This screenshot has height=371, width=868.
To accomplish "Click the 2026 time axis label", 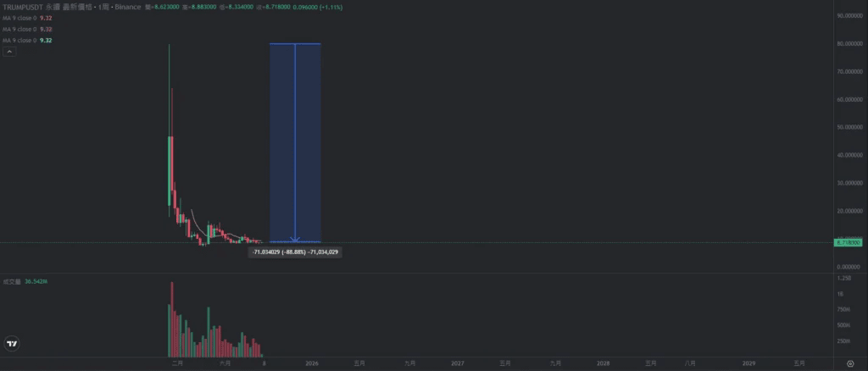I will coord(312,363).
